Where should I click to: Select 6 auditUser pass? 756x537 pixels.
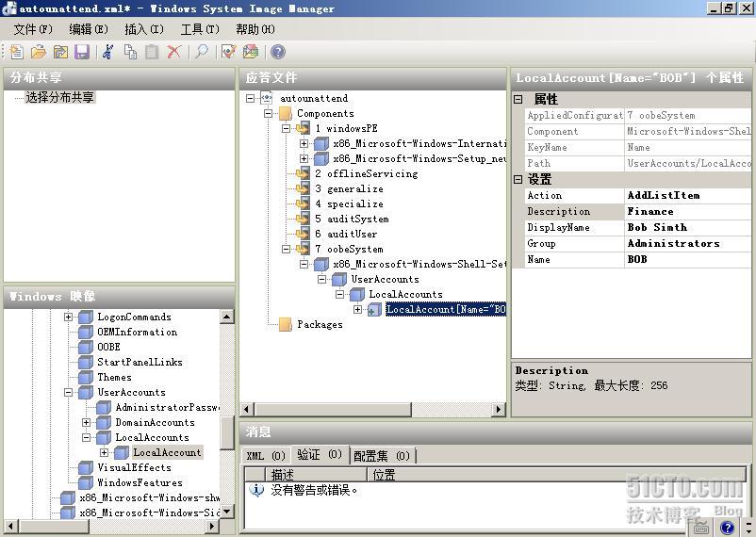click(346, 234)
